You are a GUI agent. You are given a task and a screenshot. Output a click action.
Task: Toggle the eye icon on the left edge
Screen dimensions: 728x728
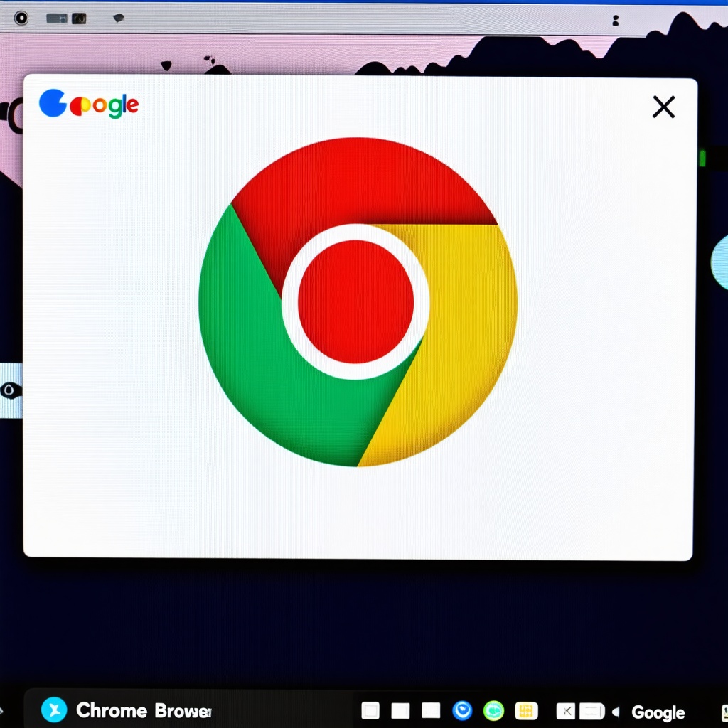click(10, 390)
